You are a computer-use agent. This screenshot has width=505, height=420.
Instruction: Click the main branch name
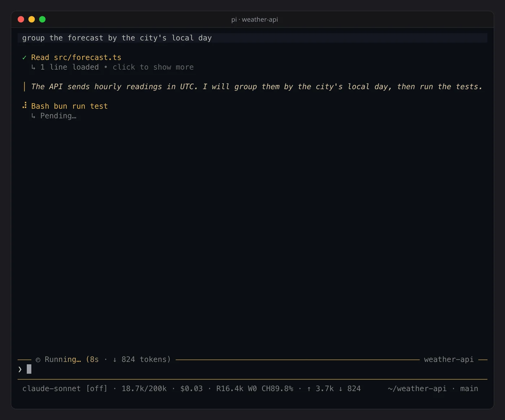[469, 389]
